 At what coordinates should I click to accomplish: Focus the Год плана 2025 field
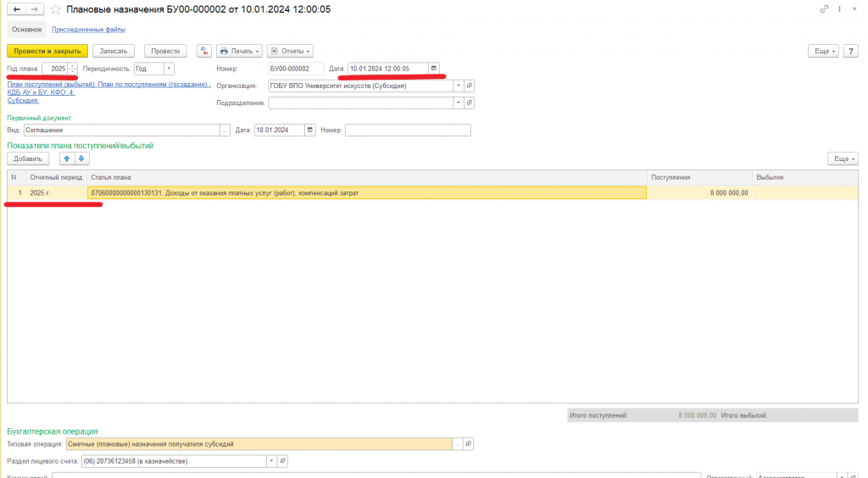coord(55,69)
